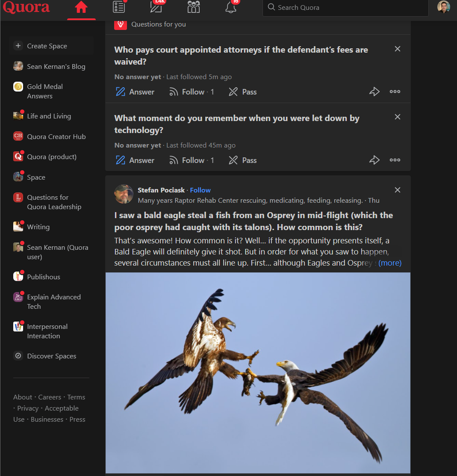Open the profile avatar menu
This screenshot has width=457, height=476.
coord(443,7)
